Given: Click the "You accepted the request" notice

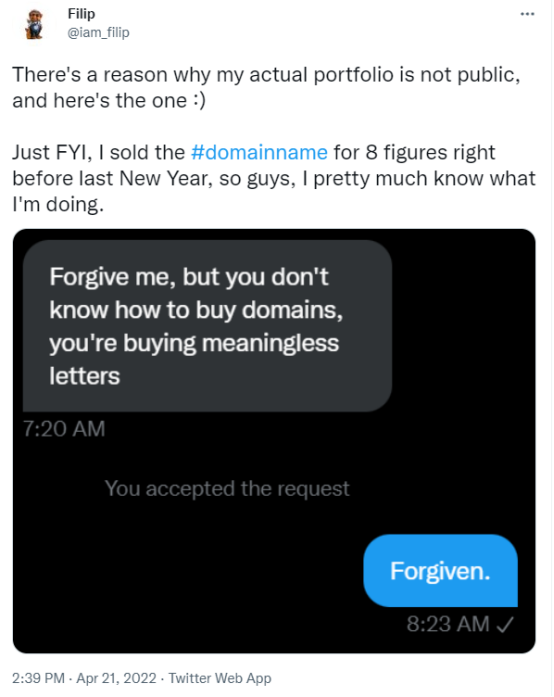Looking at the screenshot, I should pos(227,489).
